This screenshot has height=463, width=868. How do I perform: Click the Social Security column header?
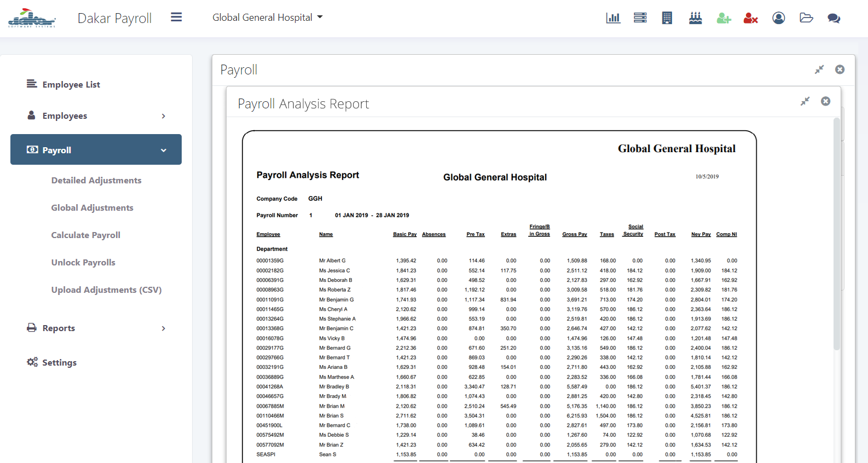[633, 230]
